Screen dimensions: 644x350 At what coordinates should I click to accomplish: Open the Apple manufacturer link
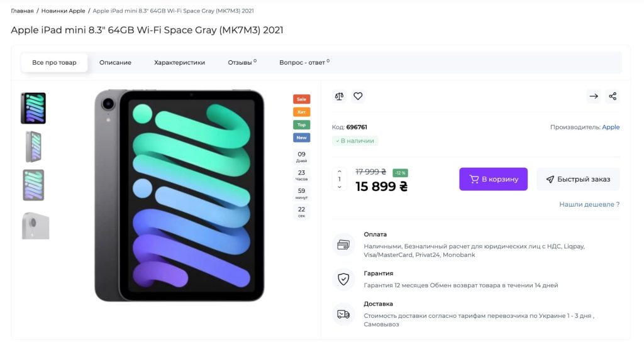(611, 127)
